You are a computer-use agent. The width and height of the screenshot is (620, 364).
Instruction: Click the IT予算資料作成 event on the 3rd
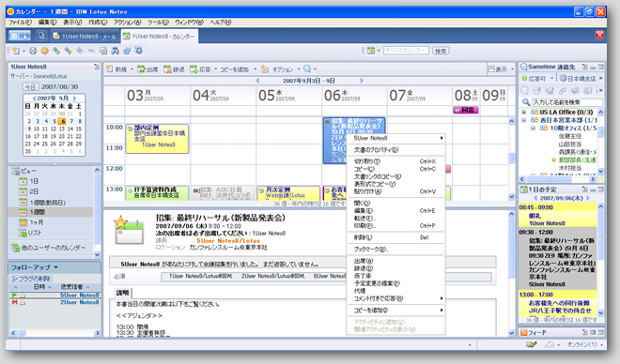[x=157, y=192]
